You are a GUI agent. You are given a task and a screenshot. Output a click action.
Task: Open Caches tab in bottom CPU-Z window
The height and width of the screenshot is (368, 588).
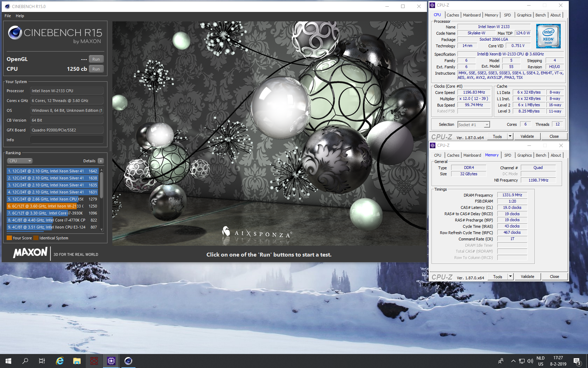(x=453, y=155)
